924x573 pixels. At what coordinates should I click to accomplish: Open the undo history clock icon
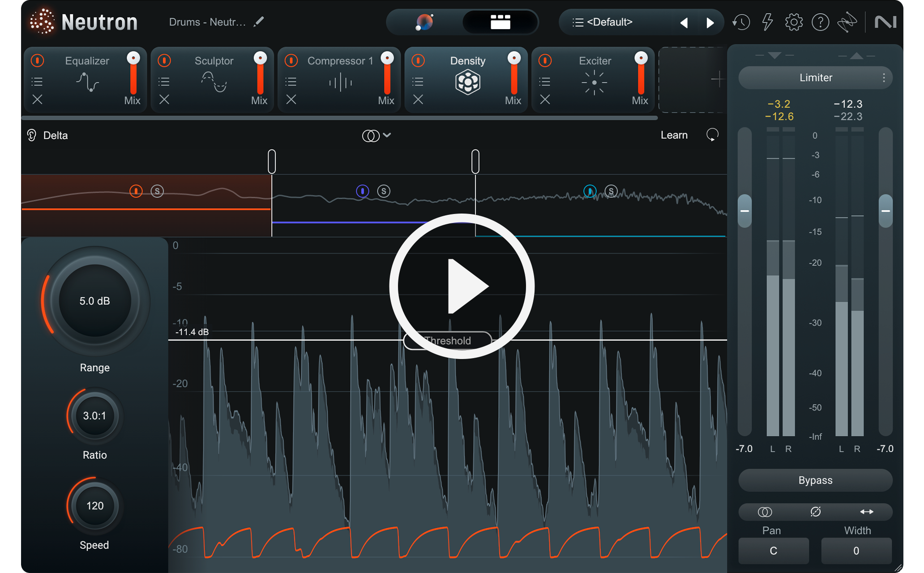point(741,22)
